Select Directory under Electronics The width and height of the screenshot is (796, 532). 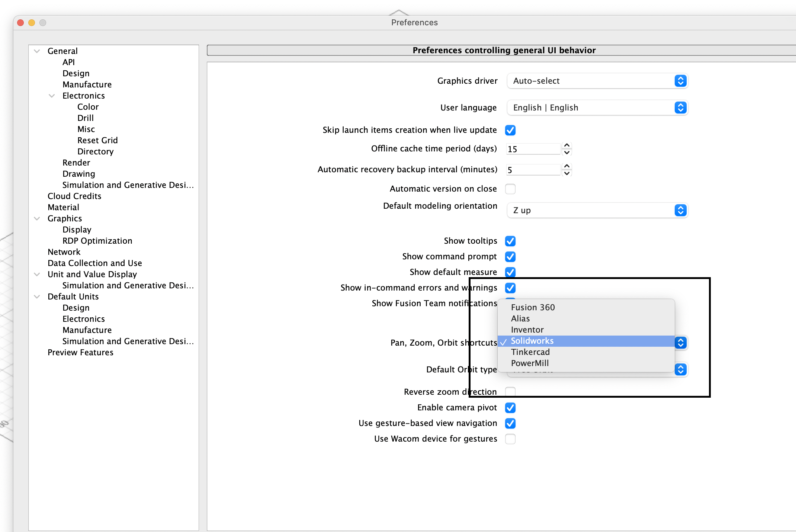96,152
